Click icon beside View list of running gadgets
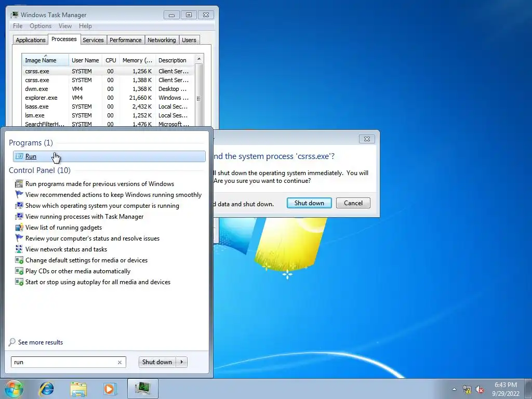 tap(19, 228)
